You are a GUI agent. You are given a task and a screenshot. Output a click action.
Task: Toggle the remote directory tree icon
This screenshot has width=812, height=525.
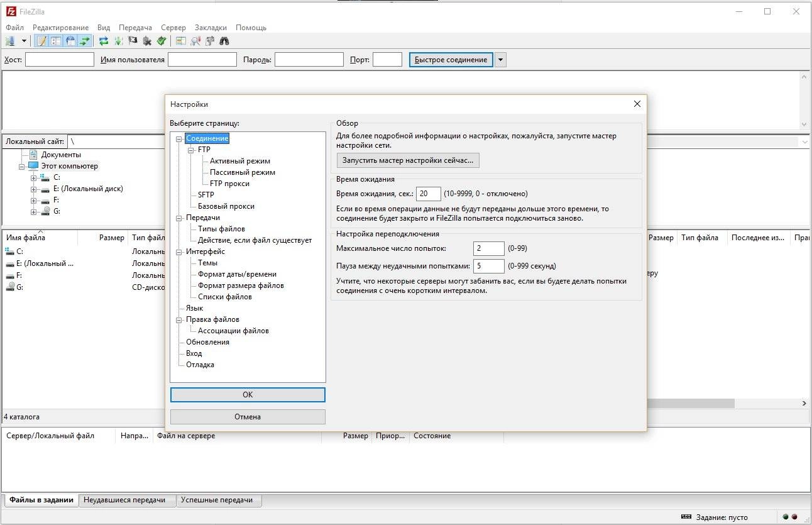tap(70, 41)
